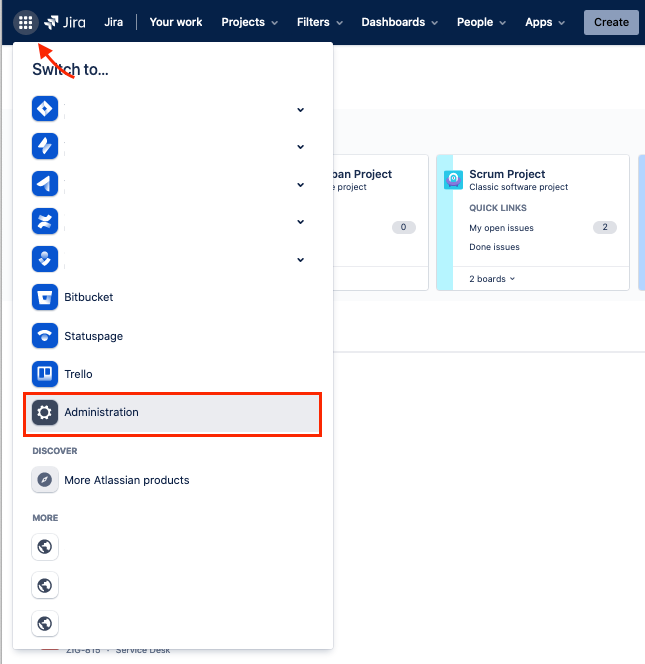Click the Scrum Project avatar icon
The height and width of the screenshot is (664, 645).
[453, 180]
